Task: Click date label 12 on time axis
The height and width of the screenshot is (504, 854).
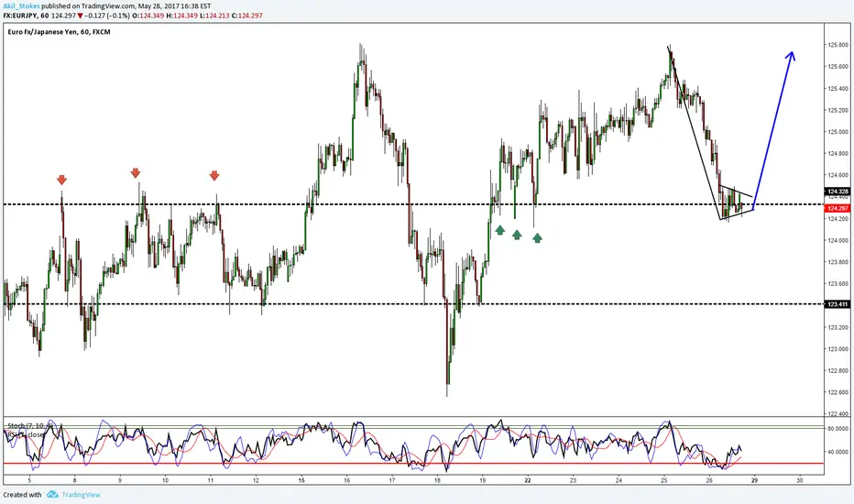Action: tap(256, 480)
